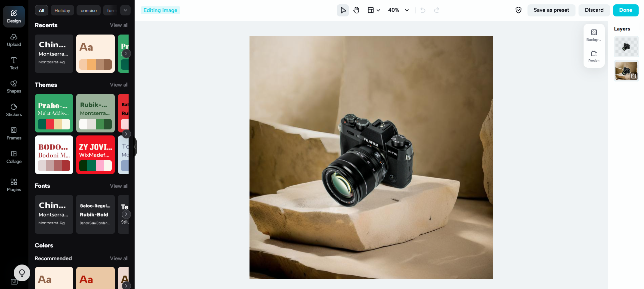Click the undo arrow

[423, 10]
